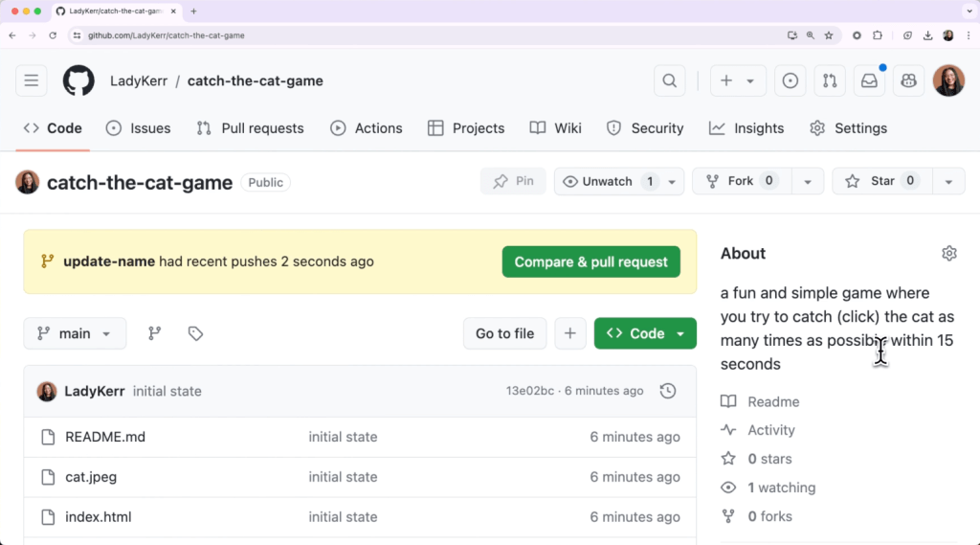Pin the repository to profile
The image size is (980, 545).
click(x=513, y=181)
